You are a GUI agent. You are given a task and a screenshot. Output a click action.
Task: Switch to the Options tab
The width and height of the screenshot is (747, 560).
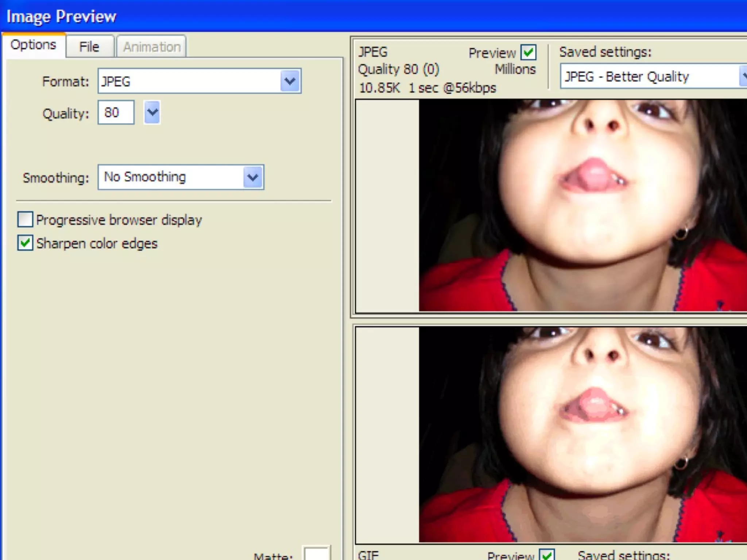[33, 45]
